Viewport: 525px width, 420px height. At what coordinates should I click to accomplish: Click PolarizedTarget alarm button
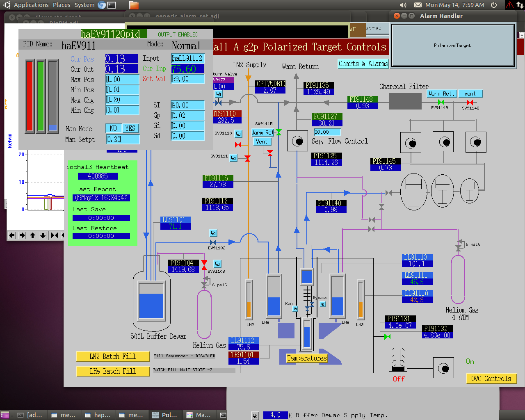[452, 46]
